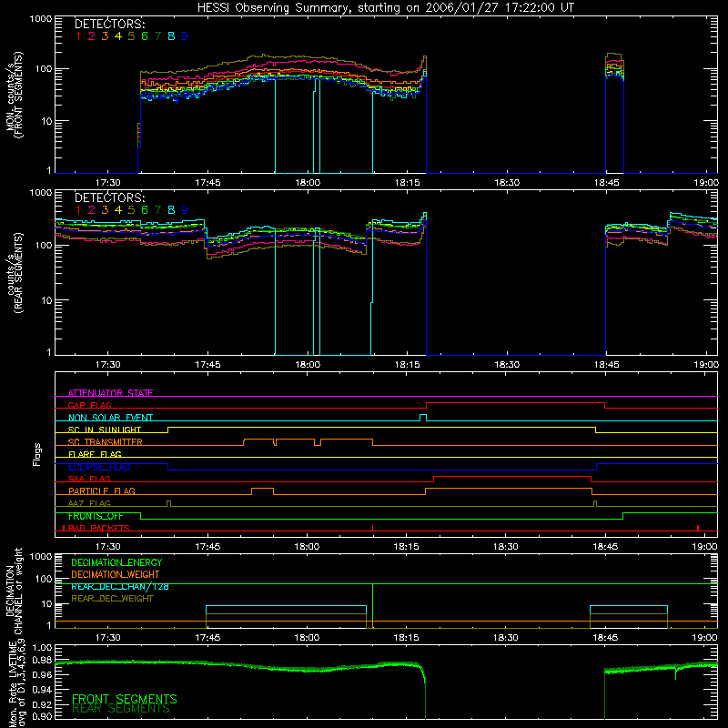728x728 pixels.
Task: Select detector 5 in the front segments legend
Action: point(131,36)
